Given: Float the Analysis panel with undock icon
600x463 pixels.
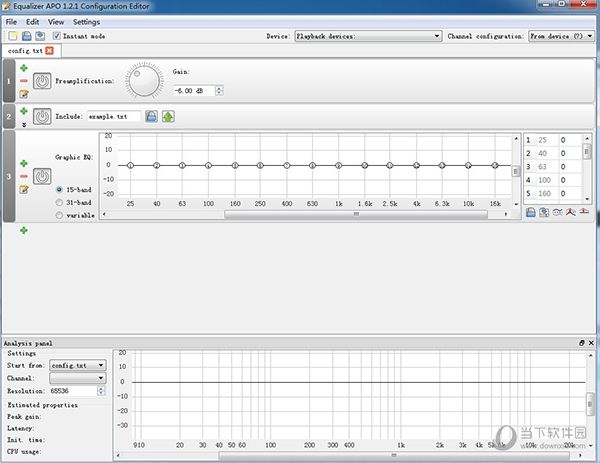Looking at the screenshot, I should click(582, 343).
